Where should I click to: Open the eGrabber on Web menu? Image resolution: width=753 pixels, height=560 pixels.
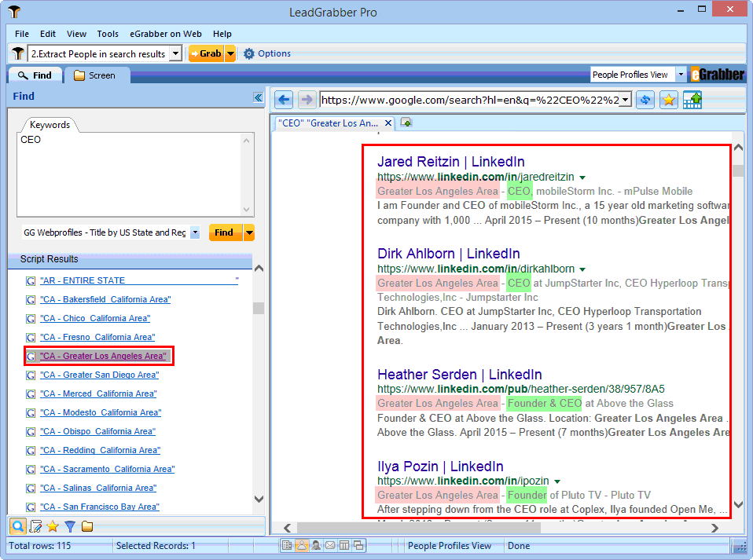click(x=166, y=34)
